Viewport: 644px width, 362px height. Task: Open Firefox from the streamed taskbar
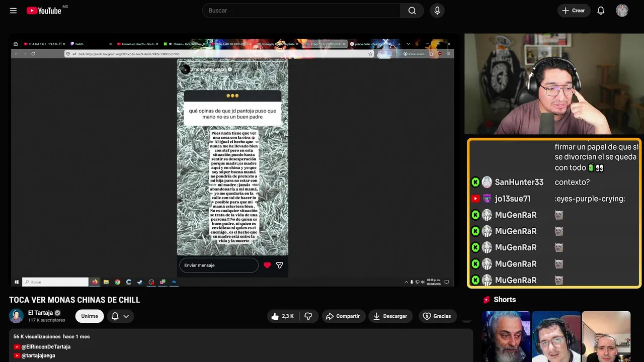pyautogui.click(x=95, y=282)
